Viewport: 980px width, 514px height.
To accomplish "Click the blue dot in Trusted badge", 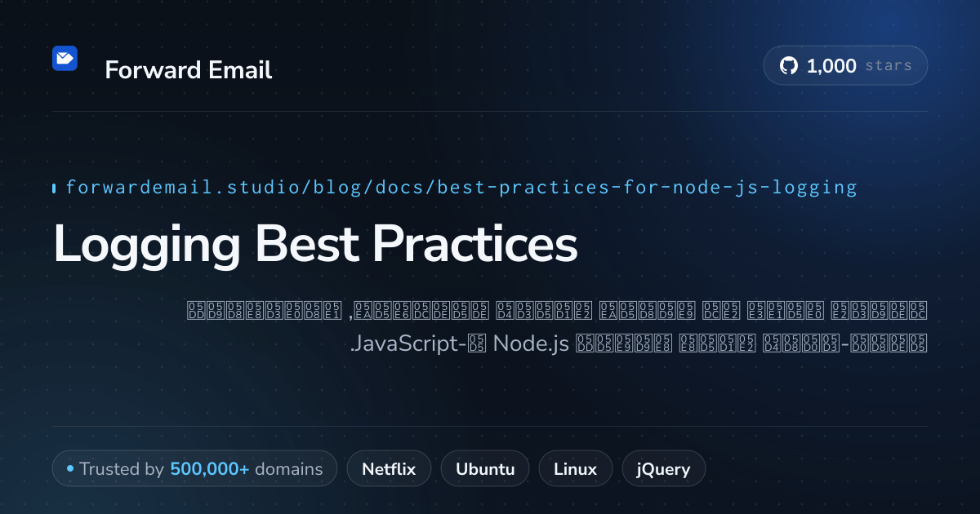I will pyautogui.click(x=70, y=469).
